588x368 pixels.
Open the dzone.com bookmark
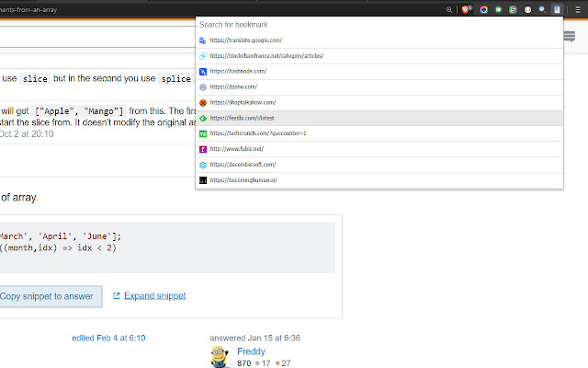[379, 86]
